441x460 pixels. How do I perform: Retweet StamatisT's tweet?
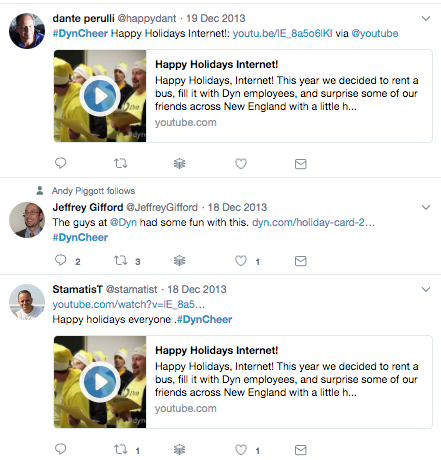[x=120, y=449]
